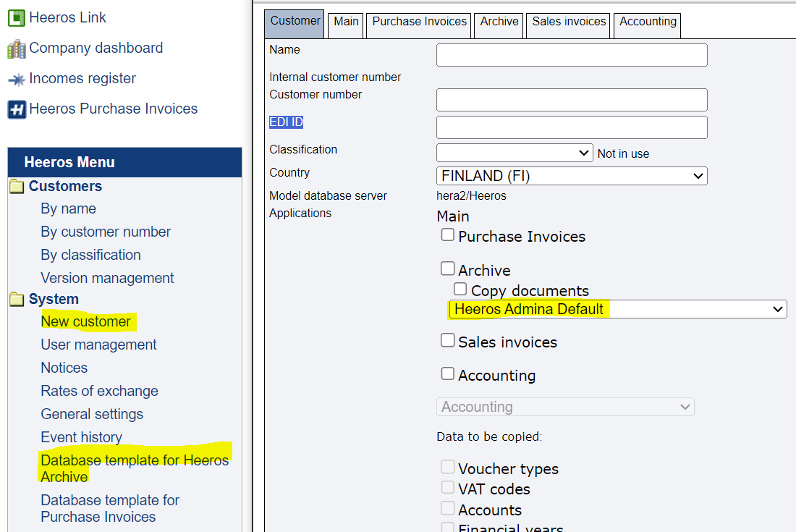Click the Model database server label
Image resolution: width=796 pixels, height=532 pixels.
pyautogui.click(x=327, y=196)
